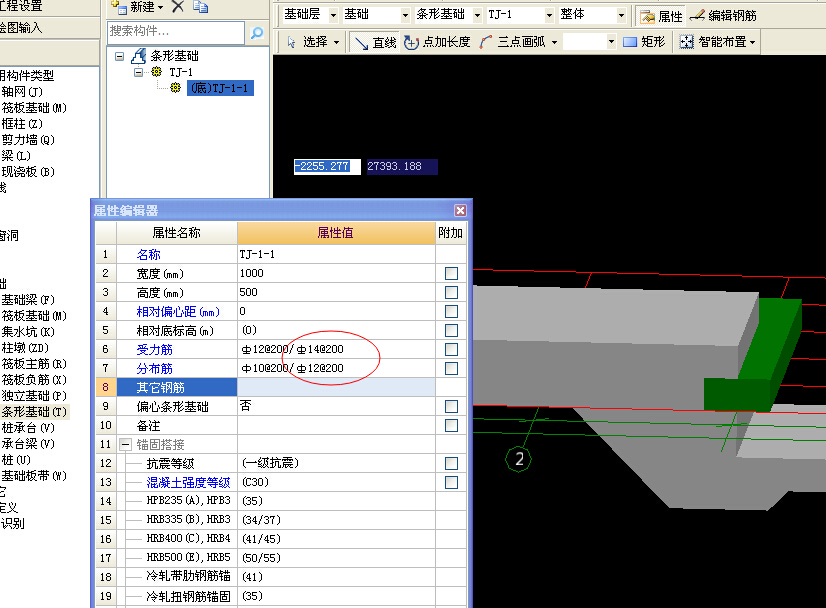Select 轴网(J) in component list
Screen dimensions: 826x608
(x=22, y=92)
